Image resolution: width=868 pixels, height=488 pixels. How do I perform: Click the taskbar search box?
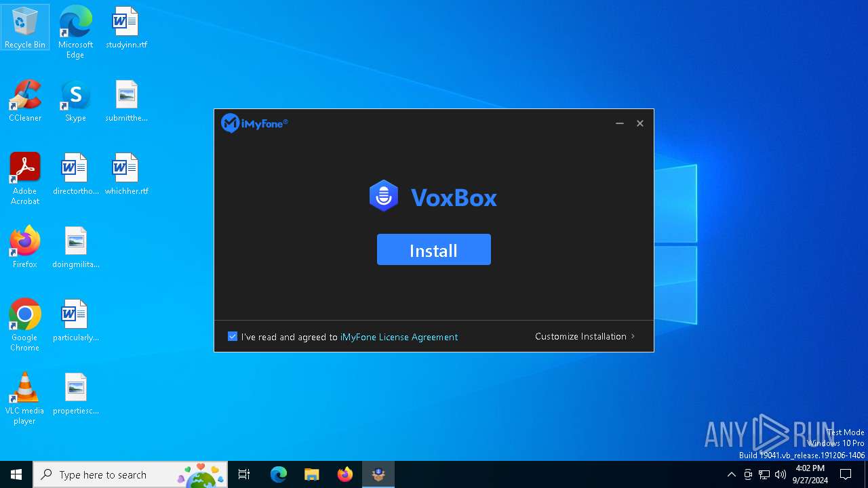[130, 474]
